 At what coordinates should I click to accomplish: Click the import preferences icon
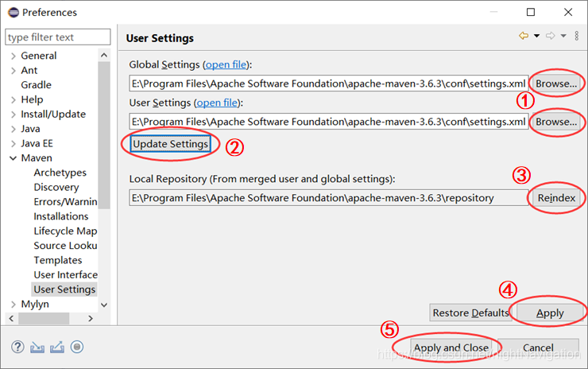click(37, 348)
